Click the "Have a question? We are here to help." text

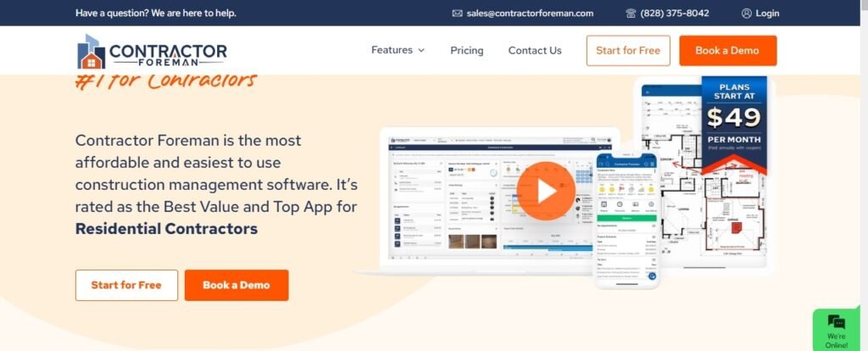[x=156, y=14]
